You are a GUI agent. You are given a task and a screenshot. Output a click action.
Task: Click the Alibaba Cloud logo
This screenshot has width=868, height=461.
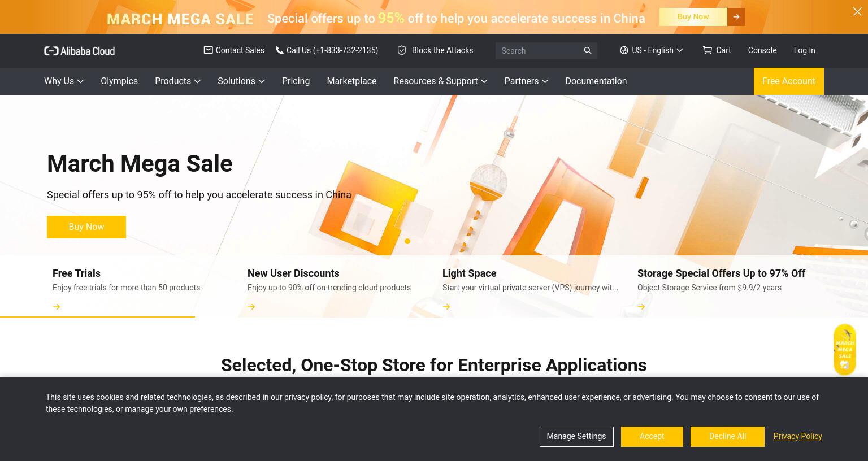[80, 51]
